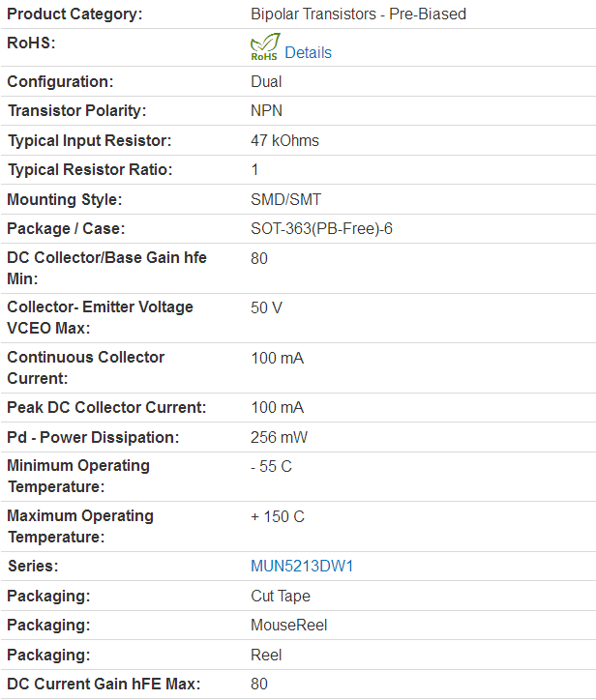Click the NPN transistor polarity value
This screenshot has width=596, height=700.
pyautogui.click(x=266, y=111)
